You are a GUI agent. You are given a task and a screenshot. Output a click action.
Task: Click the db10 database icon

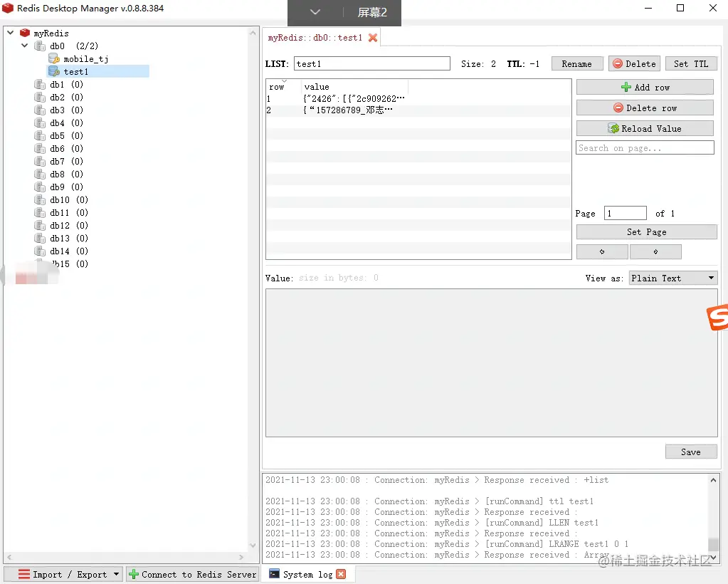40,200
